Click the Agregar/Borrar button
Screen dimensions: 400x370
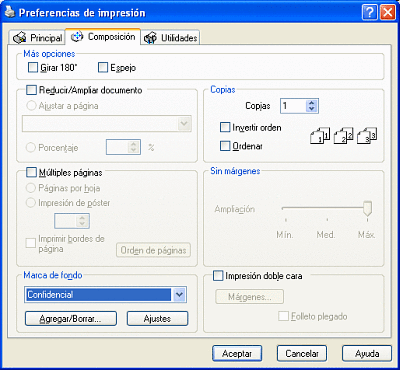click(71, 318)
